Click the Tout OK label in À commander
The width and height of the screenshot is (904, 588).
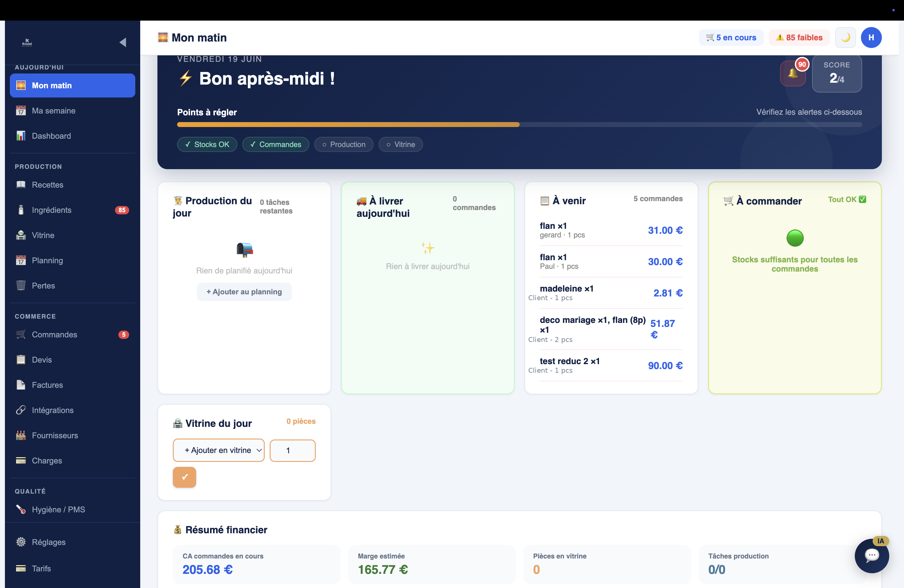[x=847, y=199]
